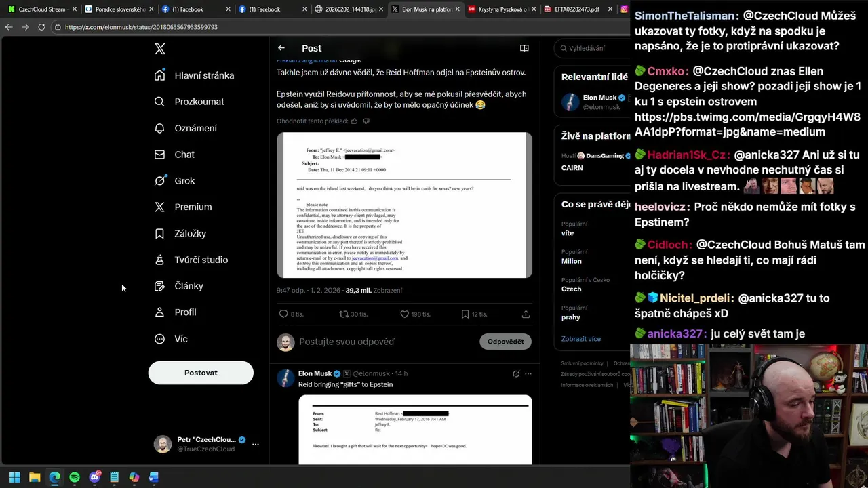Open the Hlavní stránka home page

point(195,75)
